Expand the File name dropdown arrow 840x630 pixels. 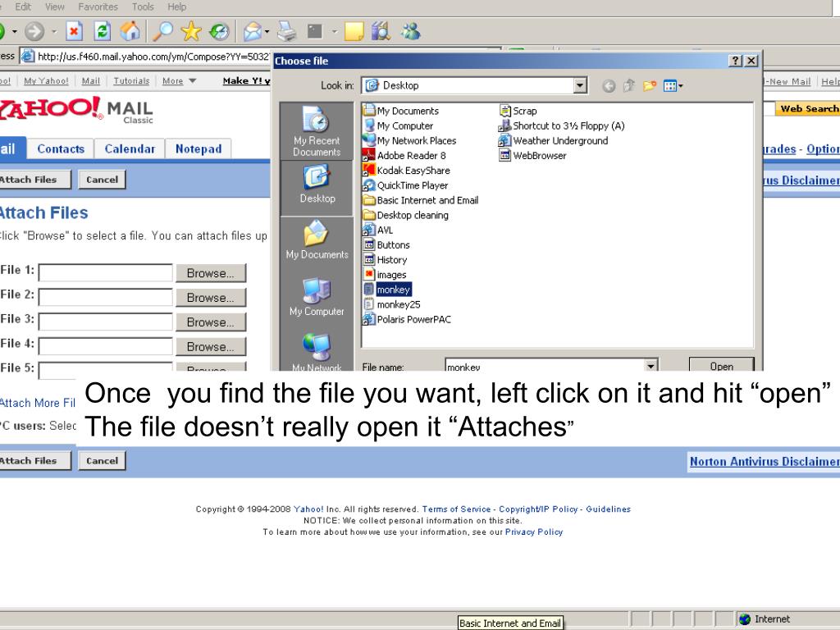pos(651,365)
